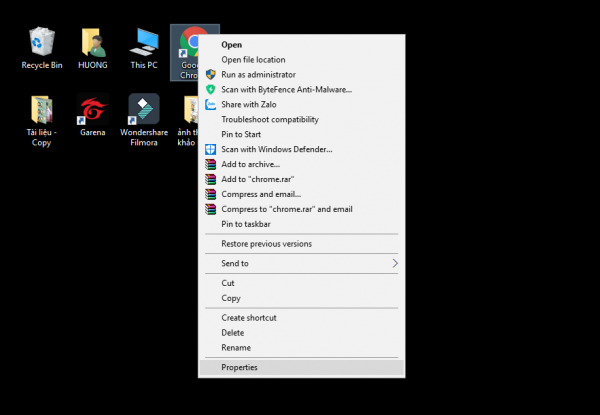The height and width of the screenshot is (415, 600).
Task: Select Troubleshoot compatibility
Action: pyautogui.click(x=302, y=119)
